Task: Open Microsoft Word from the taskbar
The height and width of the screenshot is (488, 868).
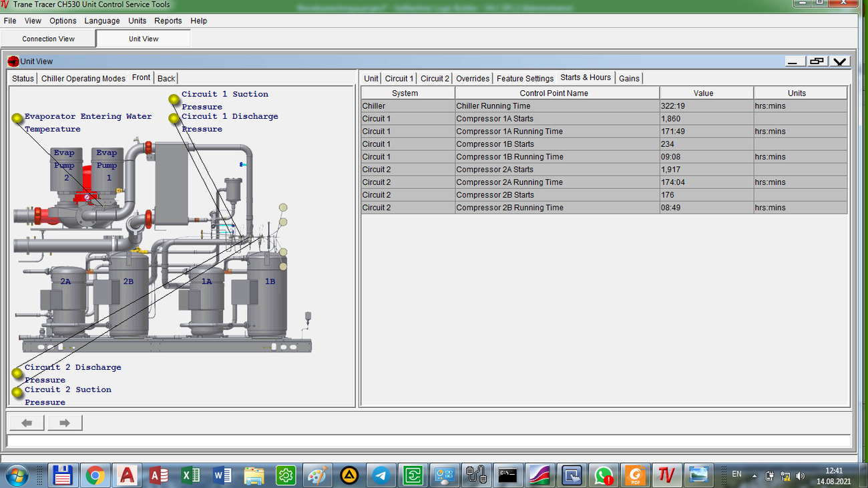Action: pos(222,475)
